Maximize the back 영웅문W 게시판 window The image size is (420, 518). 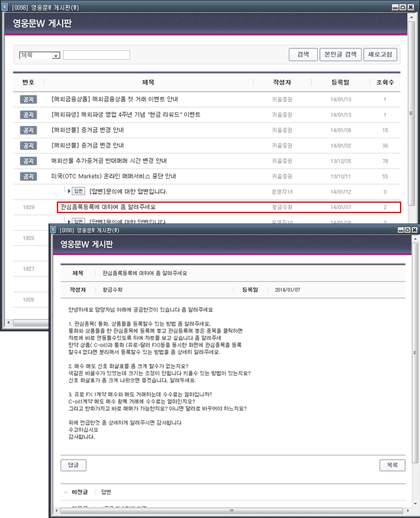tap(403, 7)
